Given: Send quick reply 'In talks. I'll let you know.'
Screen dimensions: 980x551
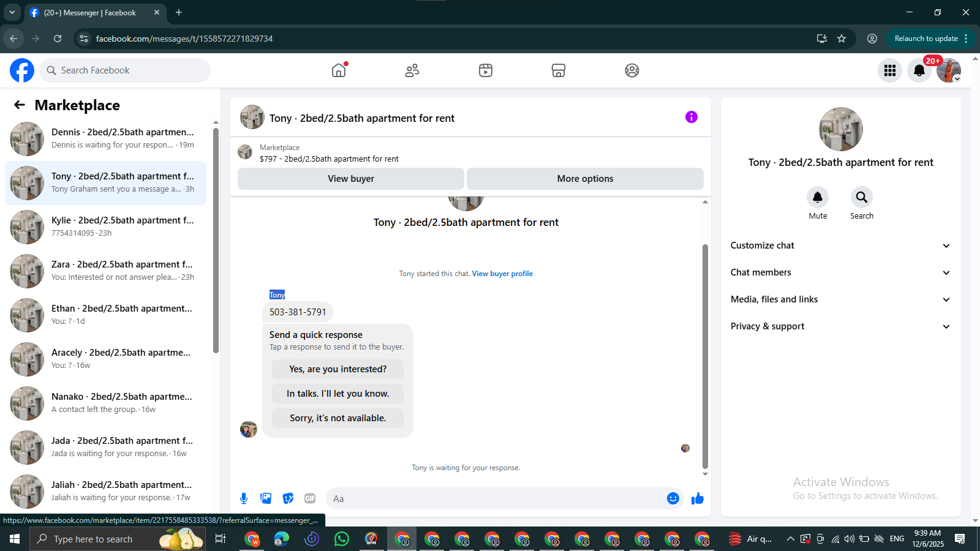Looking at the screenshot, I should click(337, 394).
